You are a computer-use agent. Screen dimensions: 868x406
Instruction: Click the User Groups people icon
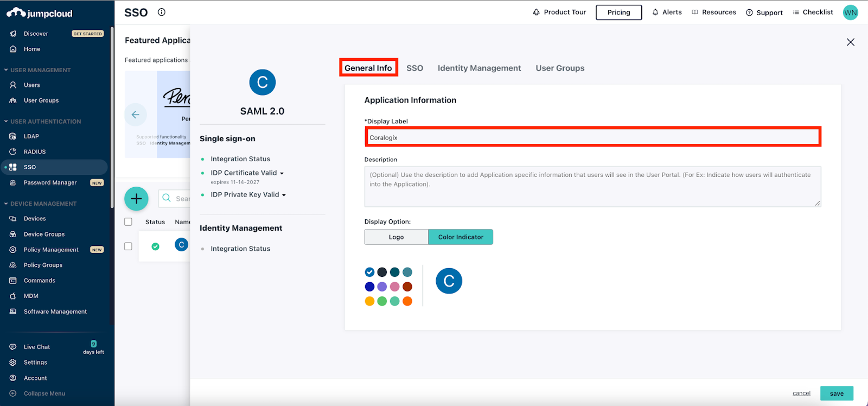[x=13, y=100]
